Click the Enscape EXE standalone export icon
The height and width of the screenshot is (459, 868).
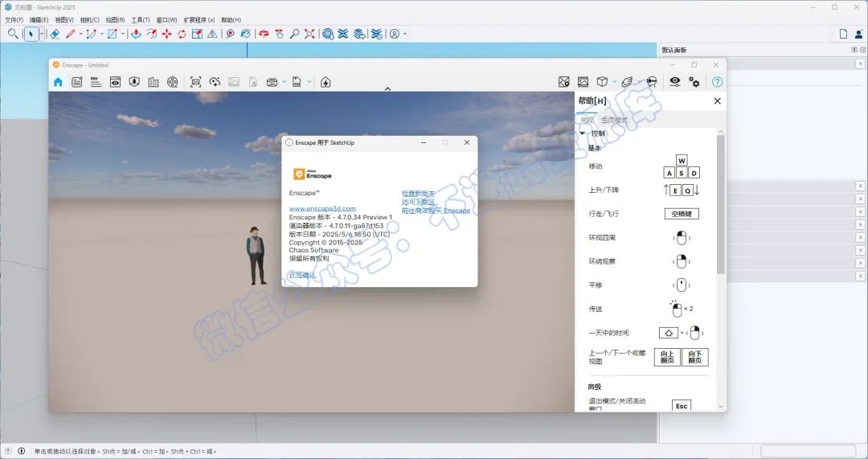click(297, 82)
